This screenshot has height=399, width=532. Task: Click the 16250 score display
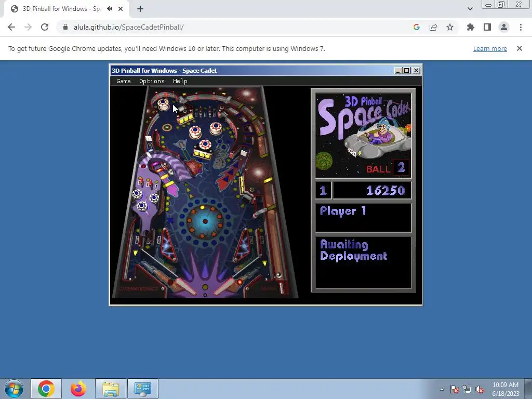[x=372, y=190]
